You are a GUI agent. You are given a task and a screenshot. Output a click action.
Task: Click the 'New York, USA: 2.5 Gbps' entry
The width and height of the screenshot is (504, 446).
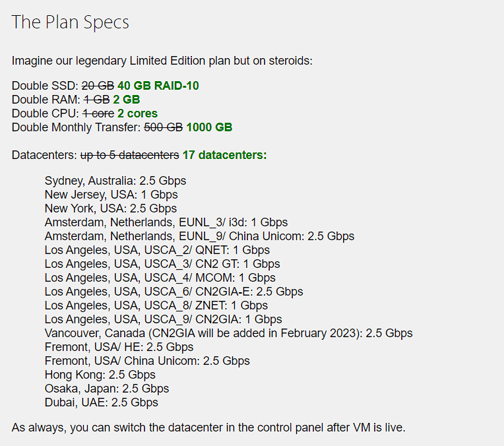pyautogui.click(x=111, y=208)
